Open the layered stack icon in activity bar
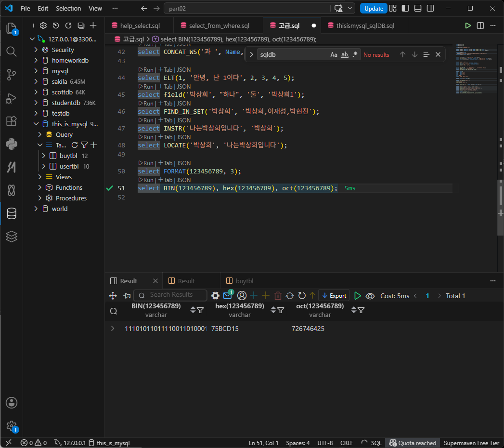The height and width of the screenshot is (448, 504). click(x=12, y=237)
